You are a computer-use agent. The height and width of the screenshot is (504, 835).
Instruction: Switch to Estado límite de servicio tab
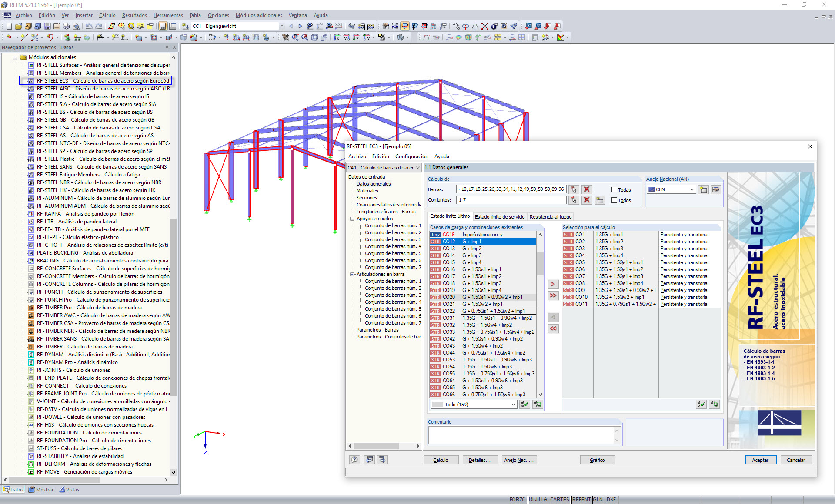point(499,217)
